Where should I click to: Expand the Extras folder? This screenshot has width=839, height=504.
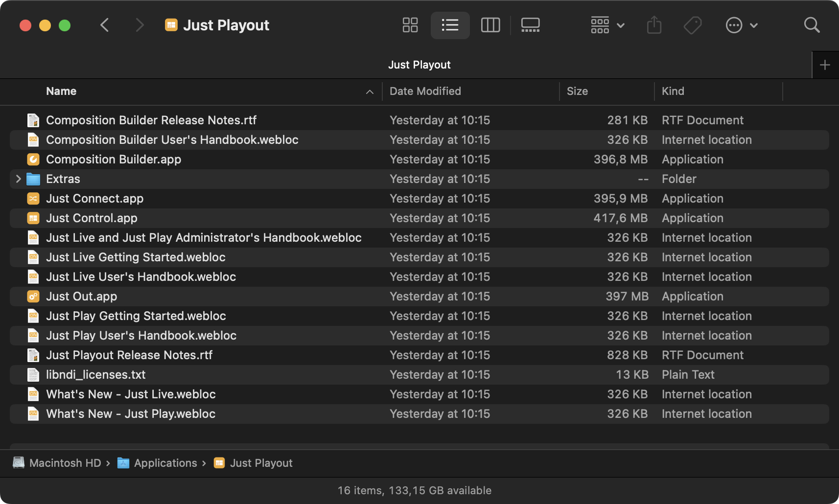tap(18, 179)
